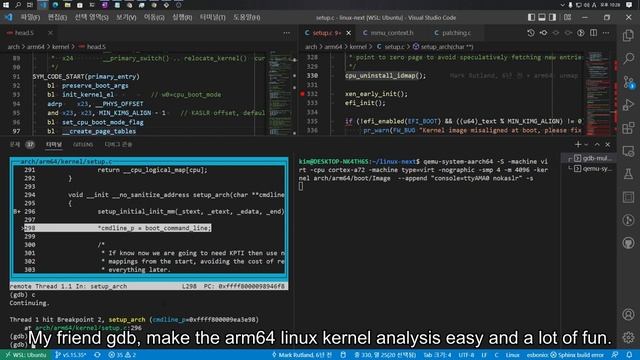Switch to the Problems panel tab
640x360 pixels.
pyautogui.click(x=15, y=144)
